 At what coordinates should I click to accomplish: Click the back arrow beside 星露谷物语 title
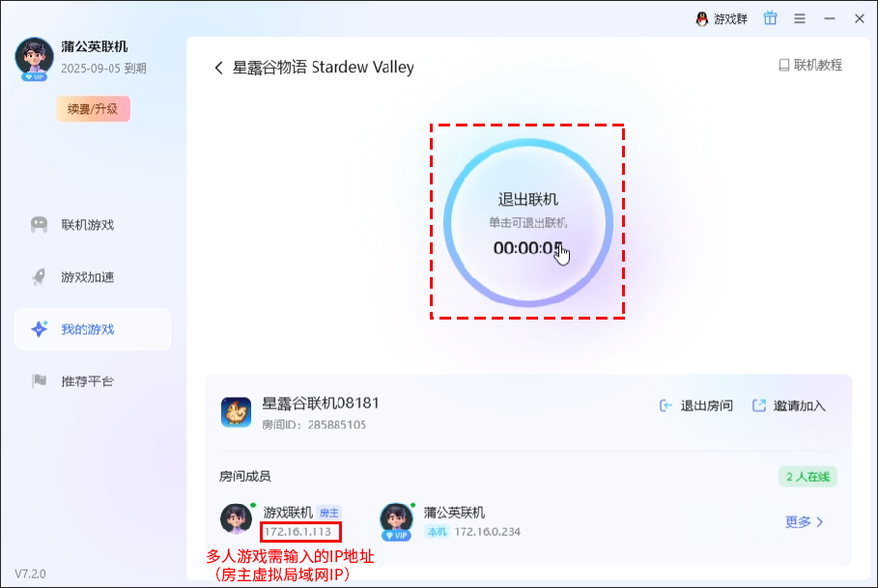(219, 68)
